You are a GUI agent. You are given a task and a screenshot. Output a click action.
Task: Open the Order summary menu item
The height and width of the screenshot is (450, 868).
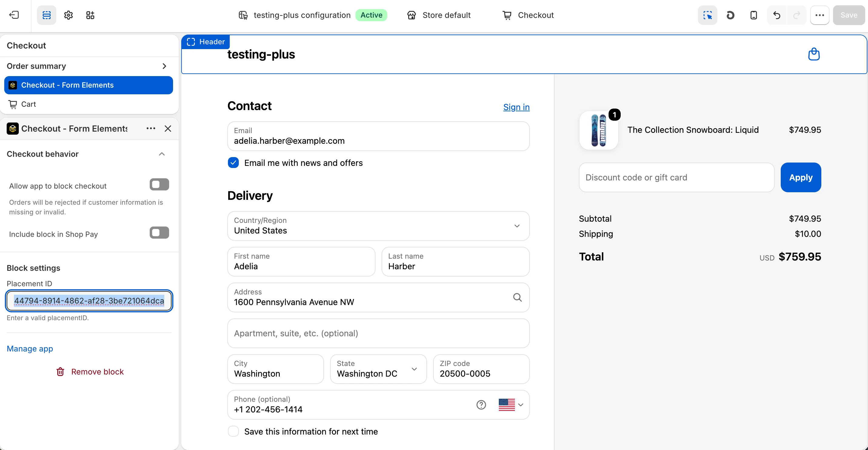88,66
